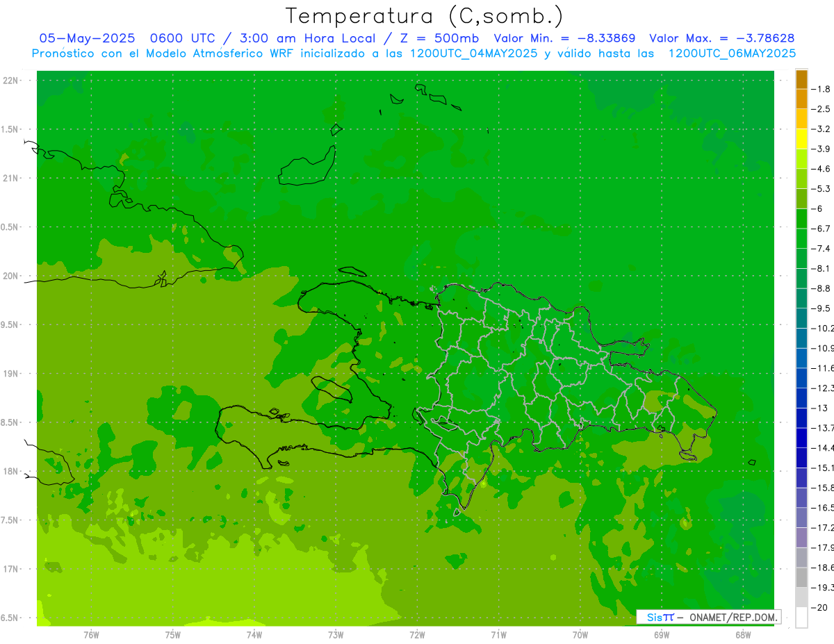
Task: Click the "-13" colorbar label
Action: 821,408
